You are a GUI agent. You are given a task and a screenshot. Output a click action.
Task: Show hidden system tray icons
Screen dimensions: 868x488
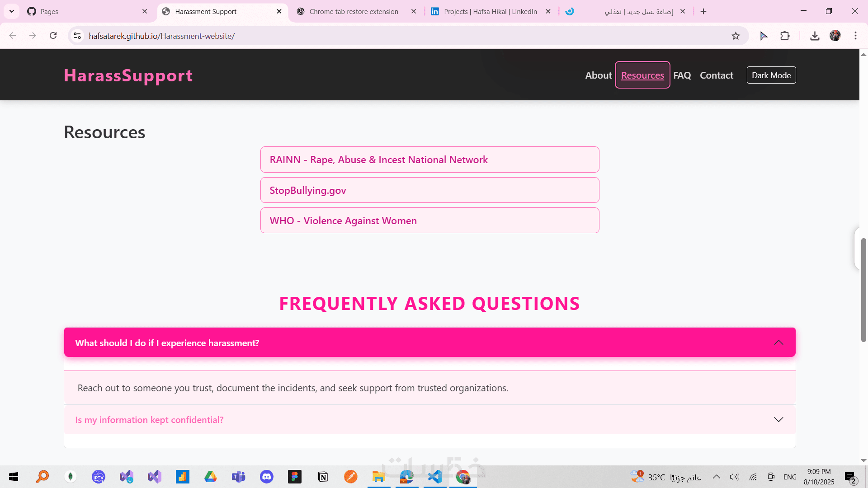pos(717,477)
